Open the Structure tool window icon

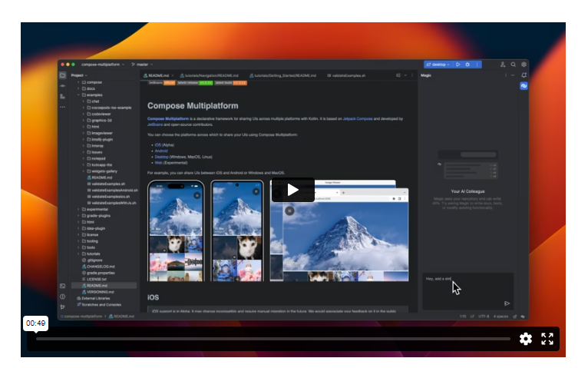[x=63, y=96]
